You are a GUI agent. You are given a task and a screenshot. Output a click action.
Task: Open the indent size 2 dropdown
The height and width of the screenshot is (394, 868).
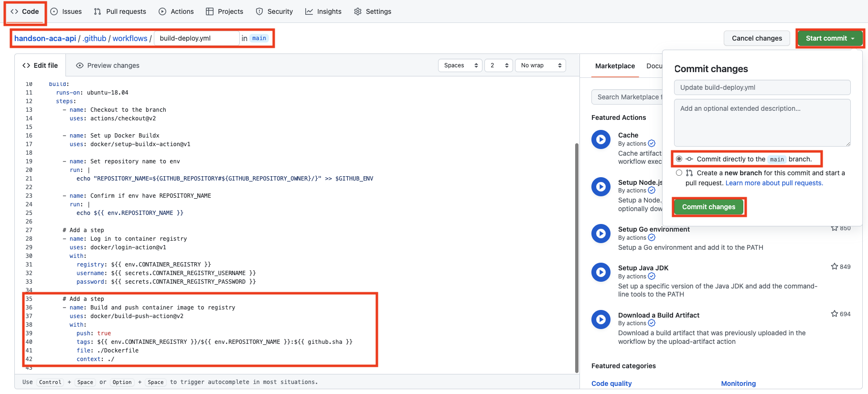[x=499, y=65]
